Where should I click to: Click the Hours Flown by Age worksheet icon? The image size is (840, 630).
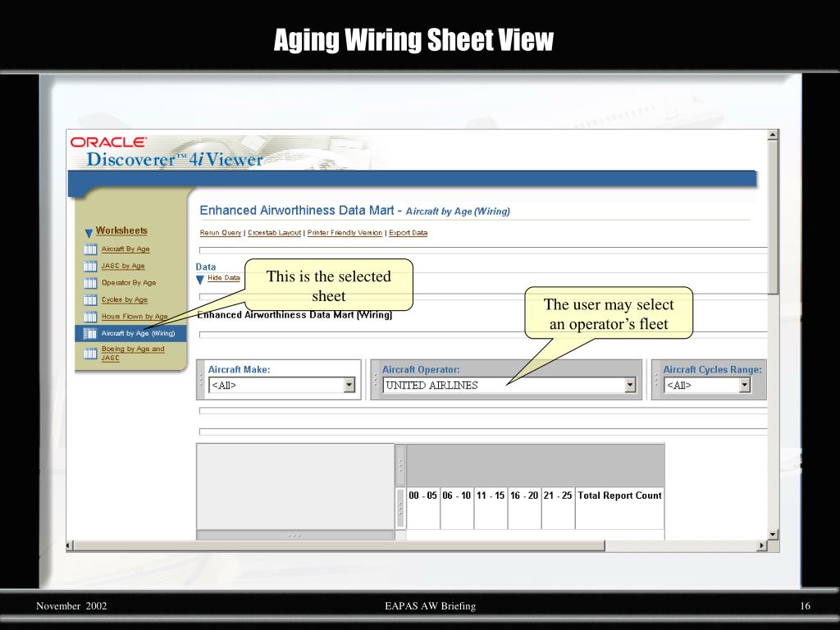tap(90, 317)
